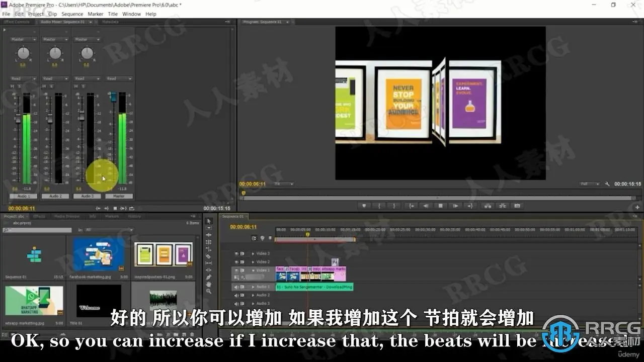Click the Lift button in Program monitor
644x362 pixels.
click(487, 206)
